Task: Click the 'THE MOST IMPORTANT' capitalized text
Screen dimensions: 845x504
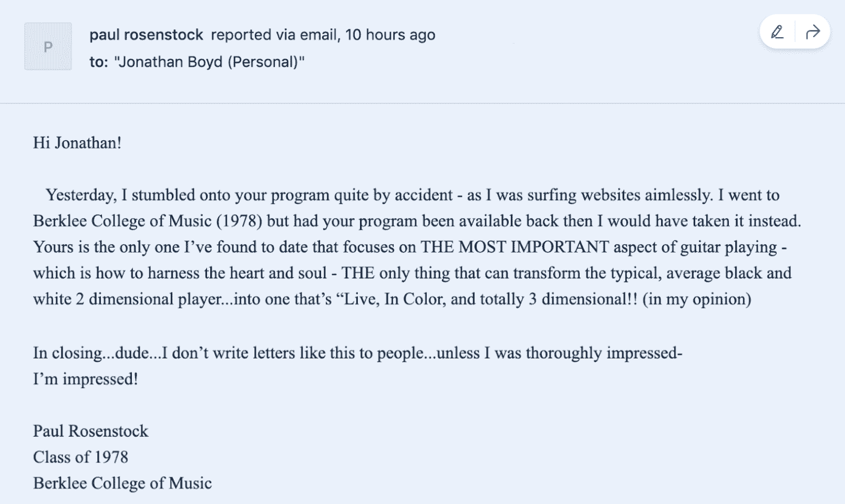Action: (514, 247)
